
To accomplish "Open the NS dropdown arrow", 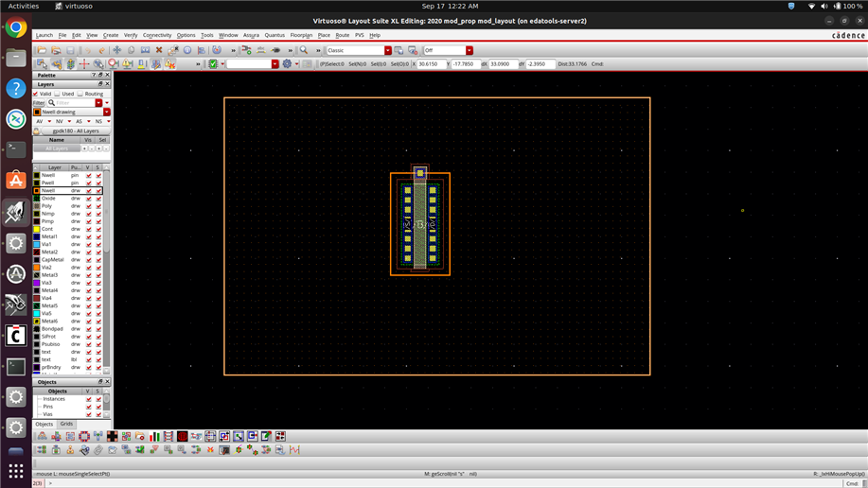I will pos(109,121).
